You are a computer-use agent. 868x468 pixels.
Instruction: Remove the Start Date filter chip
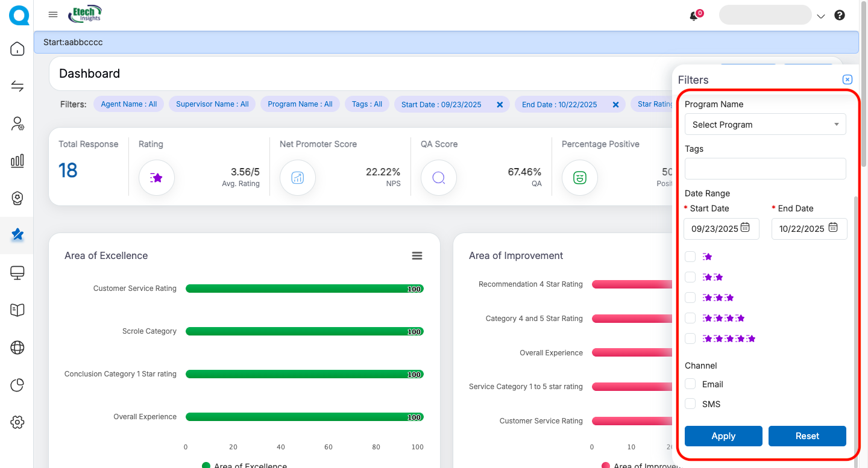pos(500,105)
